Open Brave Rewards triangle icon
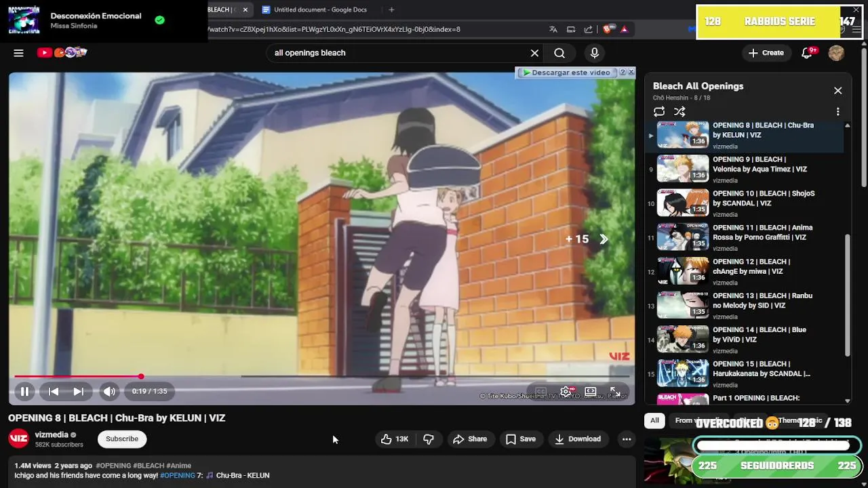868x488 pixels. 624,29
